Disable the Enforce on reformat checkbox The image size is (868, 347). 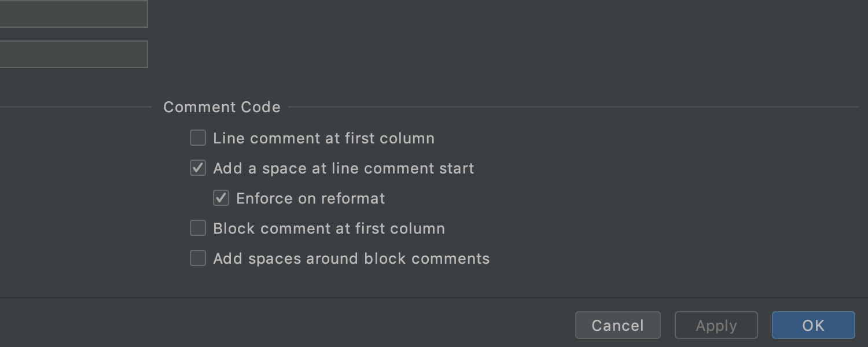[x=221, y=198]
